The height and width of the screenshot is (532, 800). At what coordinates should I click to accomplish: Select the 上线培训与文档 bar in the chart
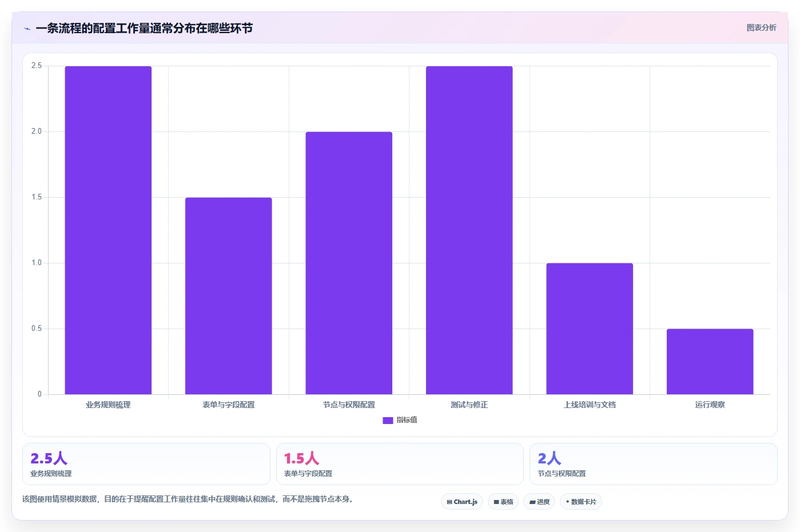tap(590, 329)
